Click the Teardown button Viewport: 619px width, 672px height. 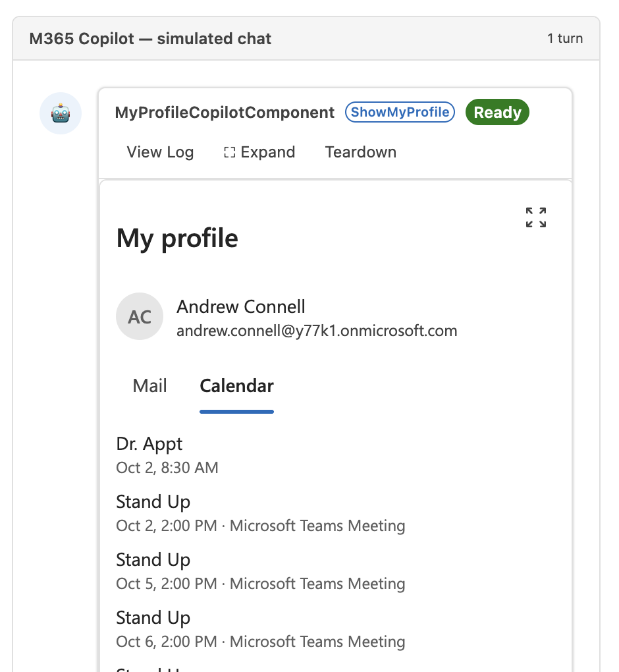pyautogui.click(x=361, y=152)
